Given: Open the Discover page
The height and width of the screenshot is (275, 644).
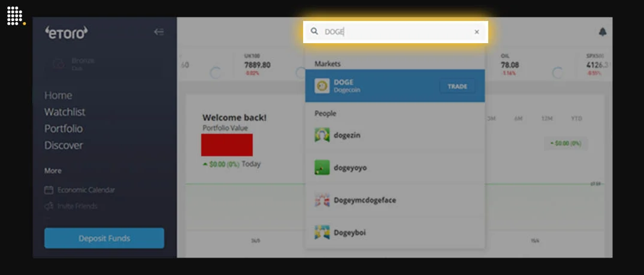Looking at the screenshot, I should (64, 145).
